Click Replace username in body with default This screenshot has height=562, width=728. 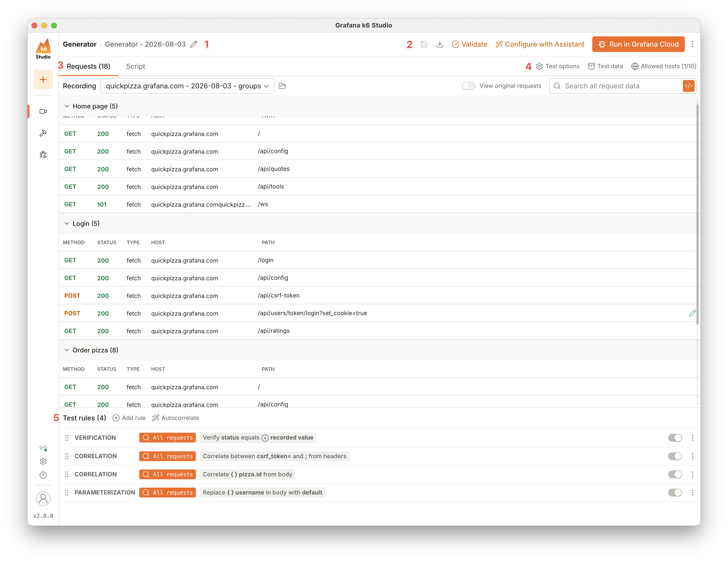click(262, 492)
